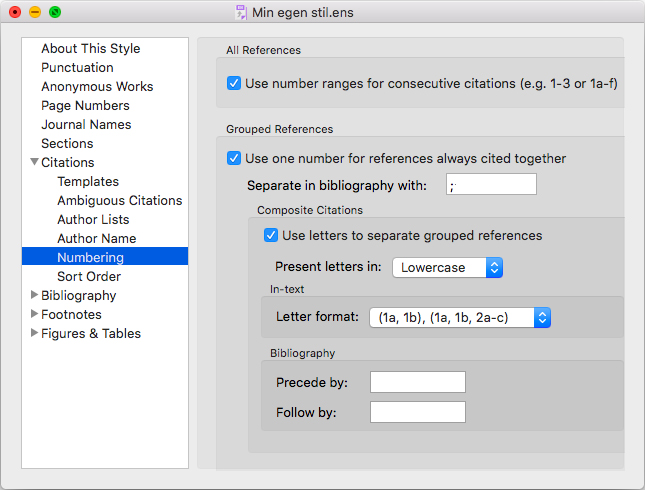Select the Templates item under Citations

tap(88, 181)
